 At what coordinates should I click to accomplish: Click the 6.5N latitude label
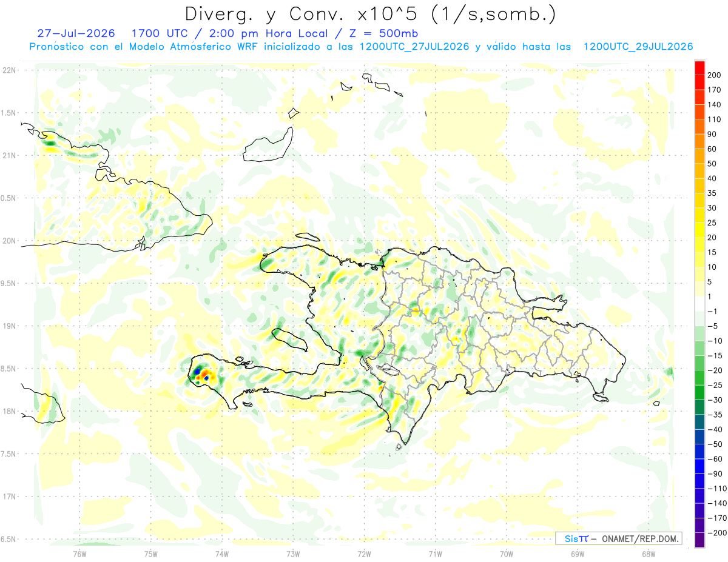click(8, 539)
